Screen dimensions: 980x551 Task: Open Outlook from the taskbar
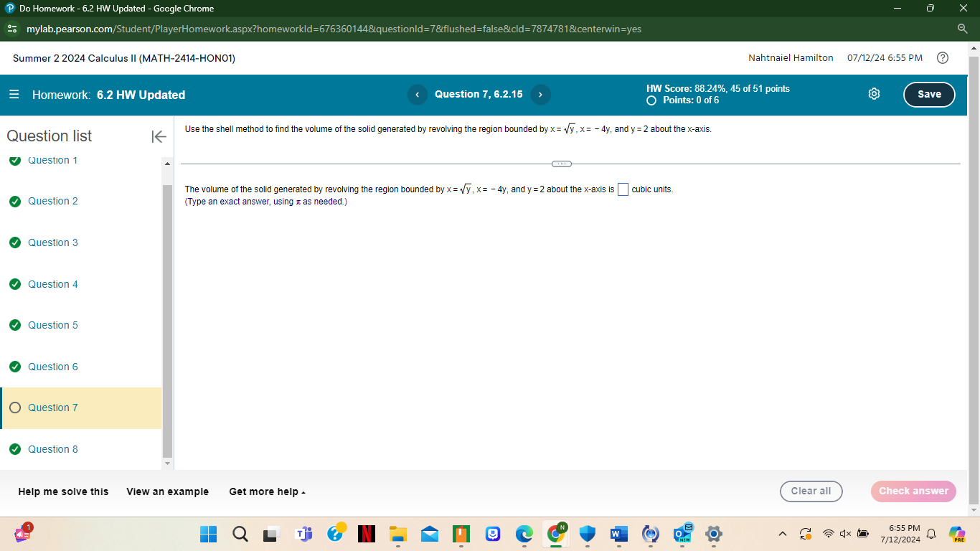point(682,534)
